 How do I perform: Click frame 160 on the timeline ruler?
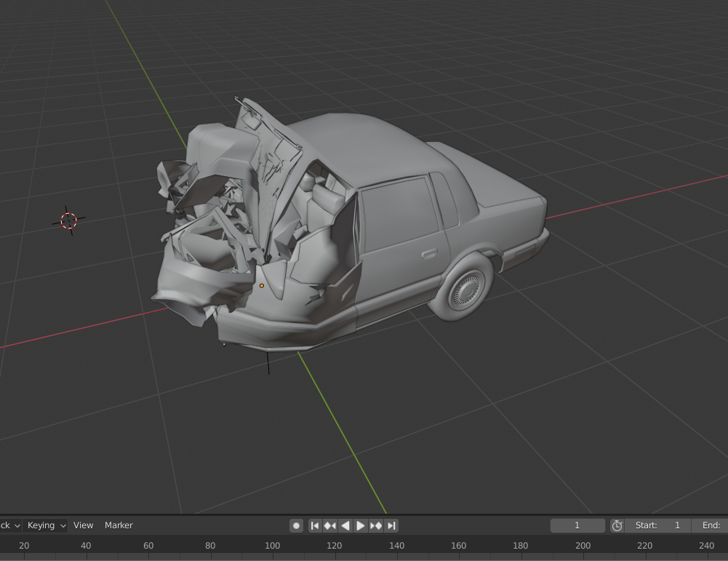(458, 546)
